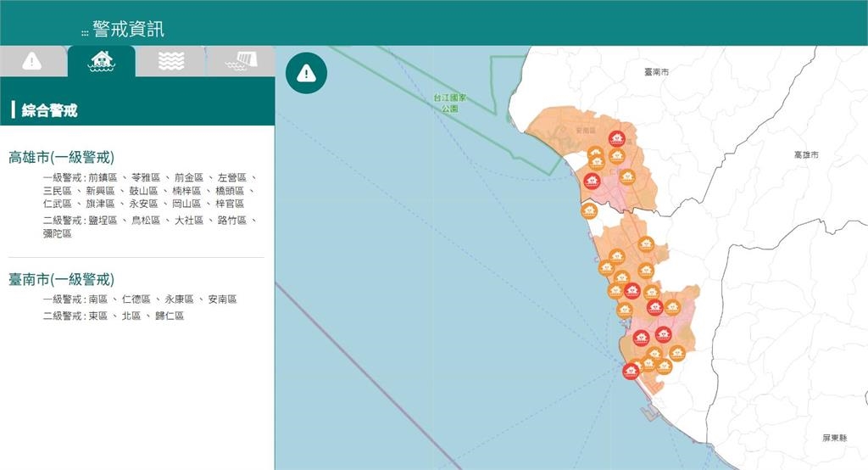This screenshot has height=470, width=868.
Task: Click 路竹區 in second-level warnings
Action: 232,221
